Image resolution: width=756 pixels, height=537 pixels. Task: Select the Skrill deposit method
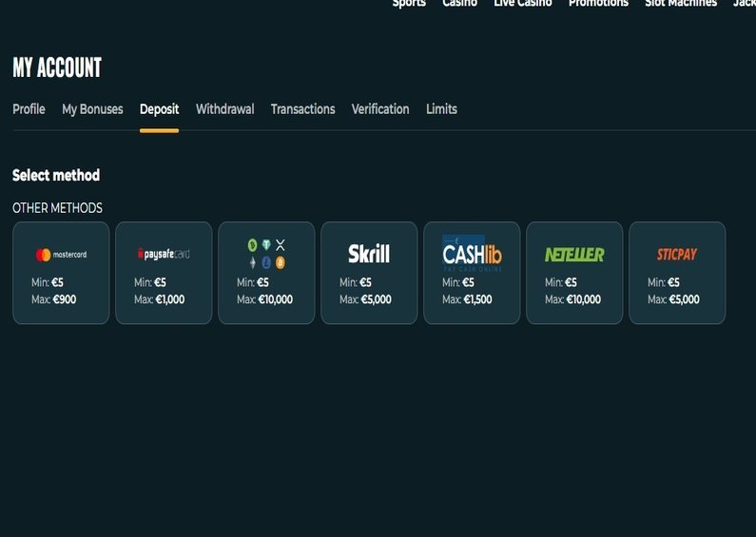[x=369, y=273]
